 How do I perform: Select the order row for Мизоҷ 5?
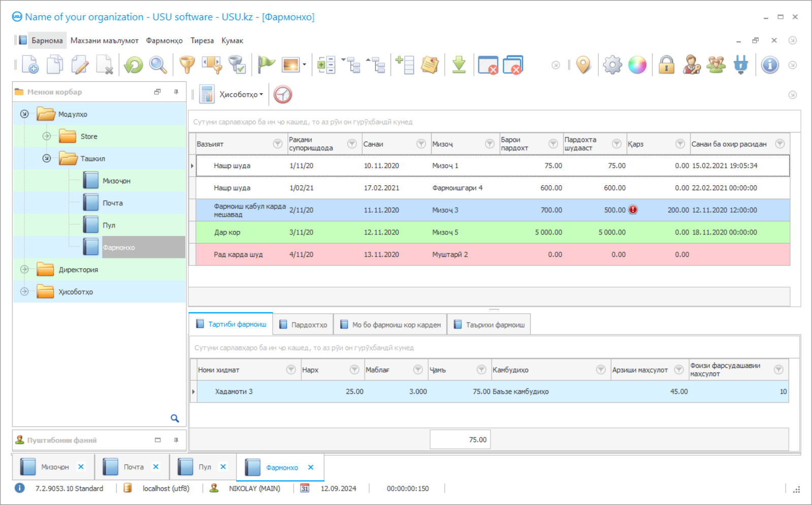pos(493,232)
